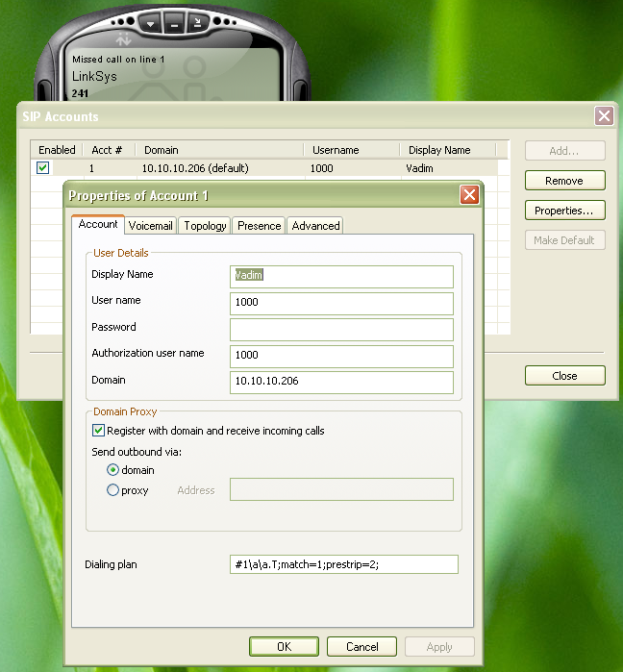Viewport: 623px width, 672px height.
Task: Click the Display Name input field
Action: 341,277
